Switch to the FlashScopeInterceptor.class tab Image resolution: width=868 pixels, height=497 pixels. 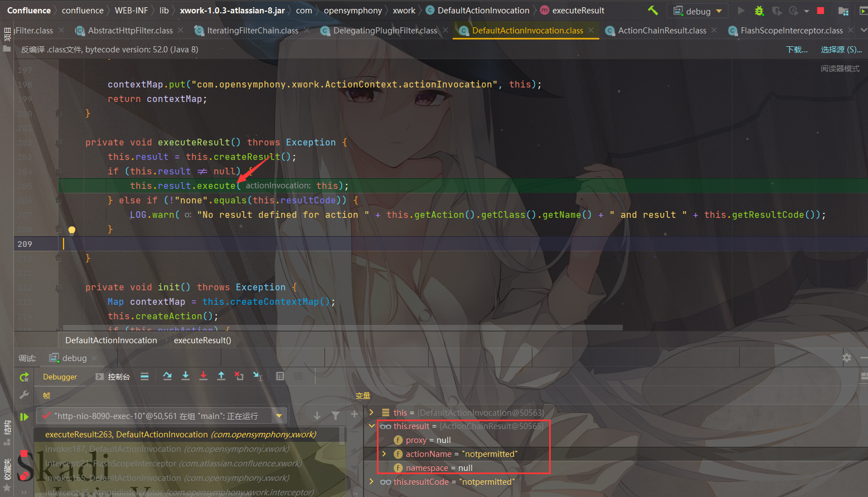click(x=792, y=31)
